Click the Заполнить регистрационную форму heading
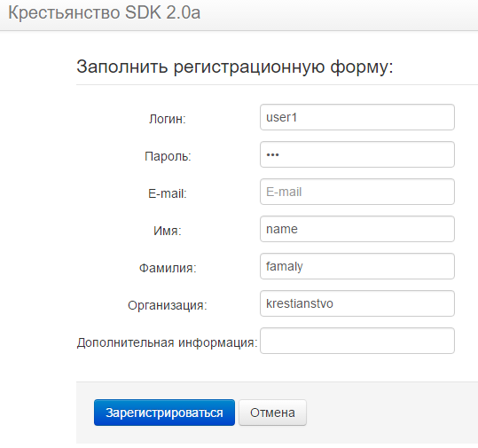The width and height of the screenshot is (478, 448). click(235, 67)
